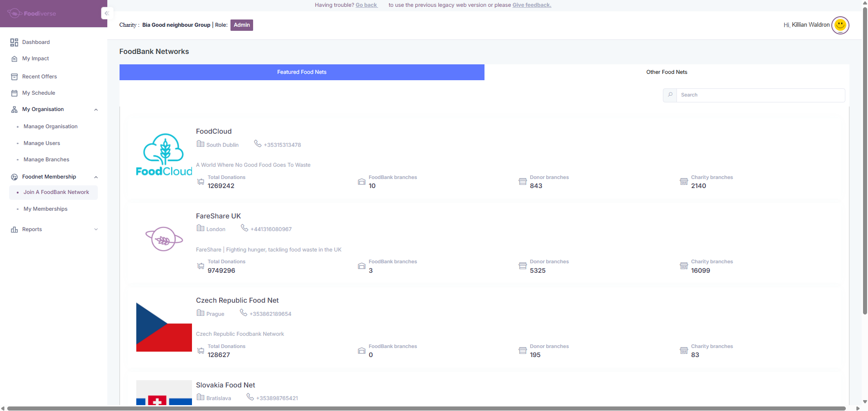Collapse the sidebar with double-chevron button

[107, 13]
